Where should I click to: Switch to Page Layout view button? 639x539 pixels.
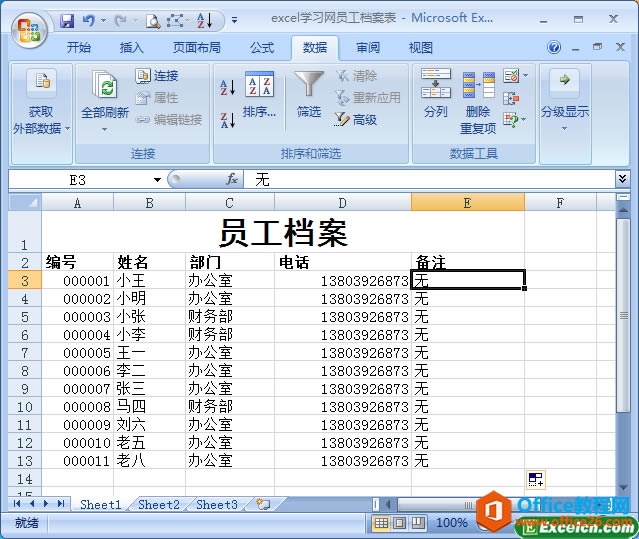click(x=399, y=523)
